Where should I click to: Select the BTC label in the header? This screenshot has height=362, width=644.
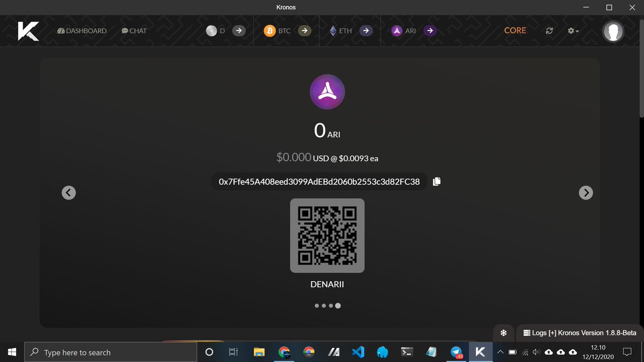pos(284,31)
